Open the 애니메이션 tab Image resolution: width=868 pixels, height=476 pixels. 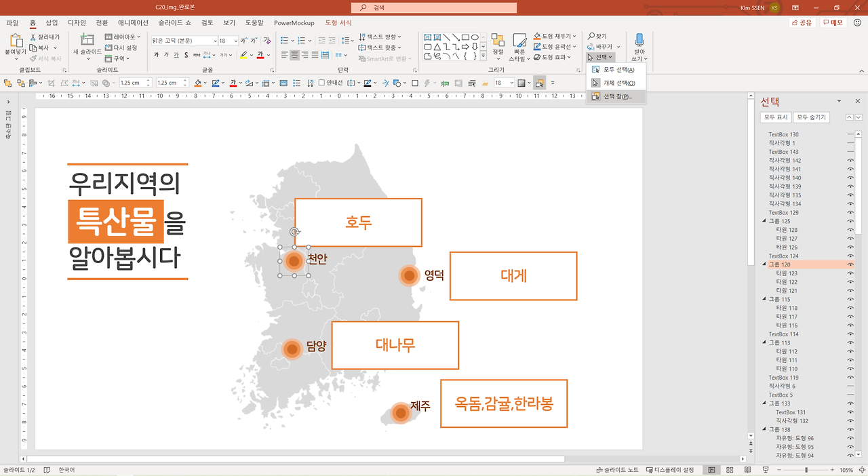[133, 22]
